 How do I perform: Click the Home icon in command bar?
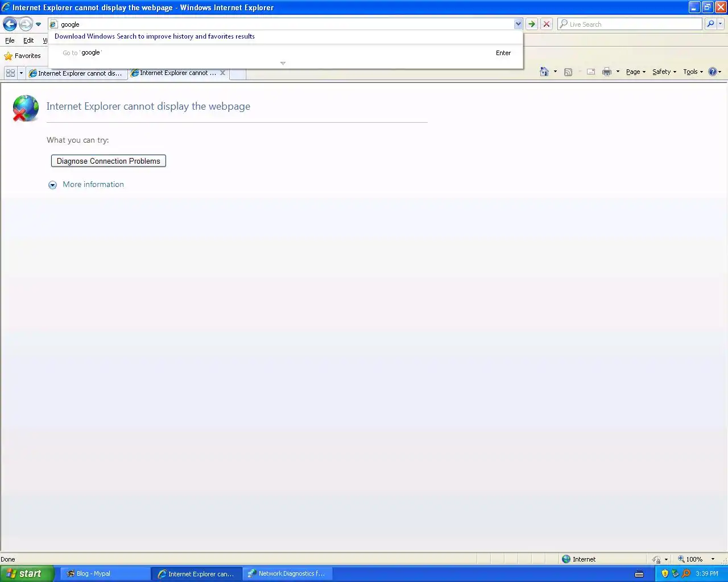[x=544, y=72]
